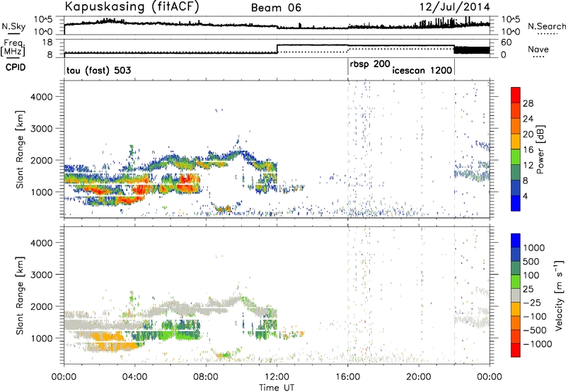The image size is (566, 392).
Task: Click the 'N.Search' legend label
Action: coord(546,26)
